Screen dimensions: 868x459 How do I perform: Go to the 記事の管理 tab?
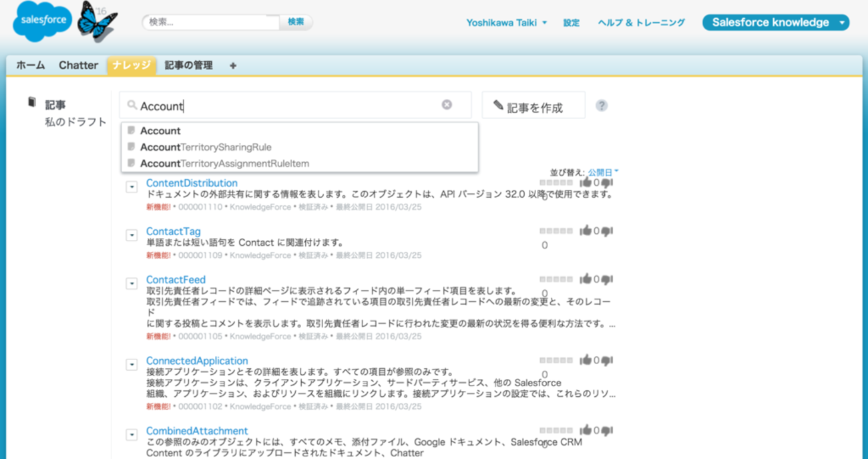pyautogui.click(x=189, y=65)
